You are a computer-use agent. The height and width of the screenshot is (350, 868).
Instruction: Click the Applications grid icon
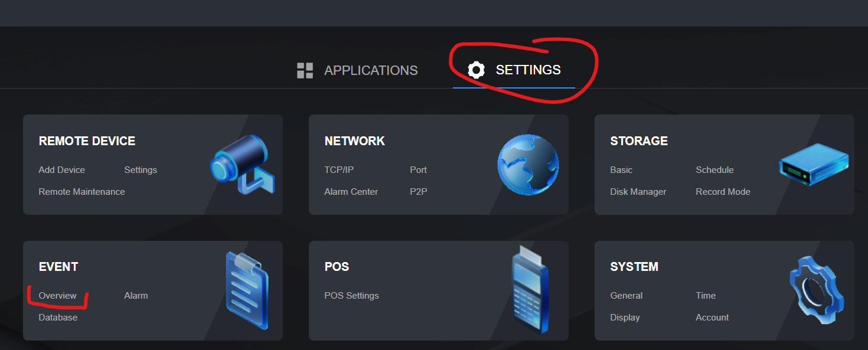[x=305, y=70]
